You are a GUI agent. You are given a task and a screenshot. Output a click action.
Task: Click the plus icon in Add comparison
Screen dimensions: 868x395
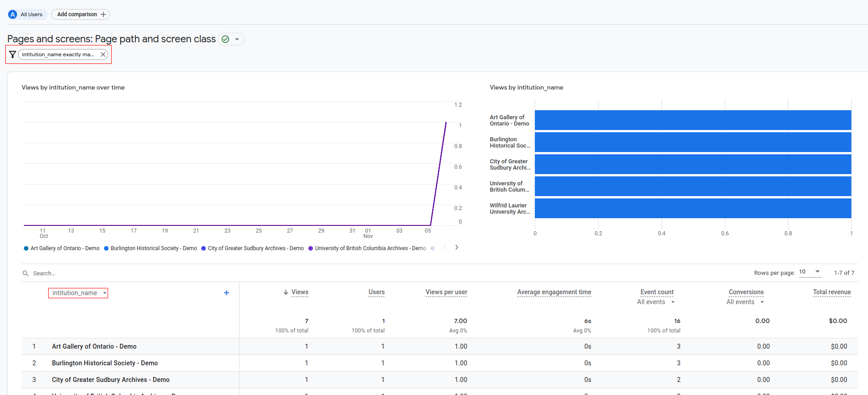104,14
